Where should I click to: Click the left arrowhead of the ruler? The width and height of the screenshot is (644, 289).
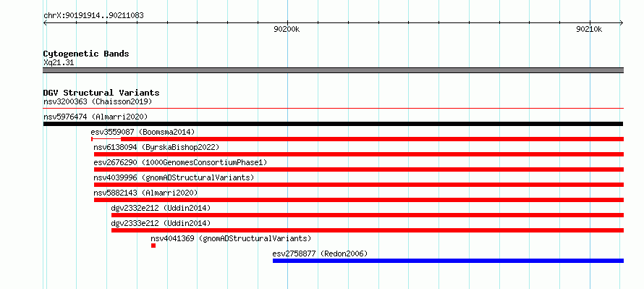[45, 22]
